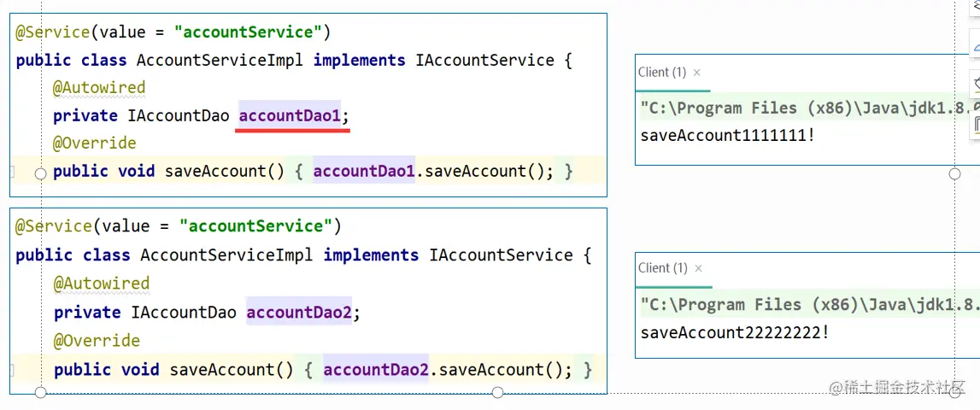Click the saveAccount1111111! console output line
980x410 pixels.
pos(727,135)
